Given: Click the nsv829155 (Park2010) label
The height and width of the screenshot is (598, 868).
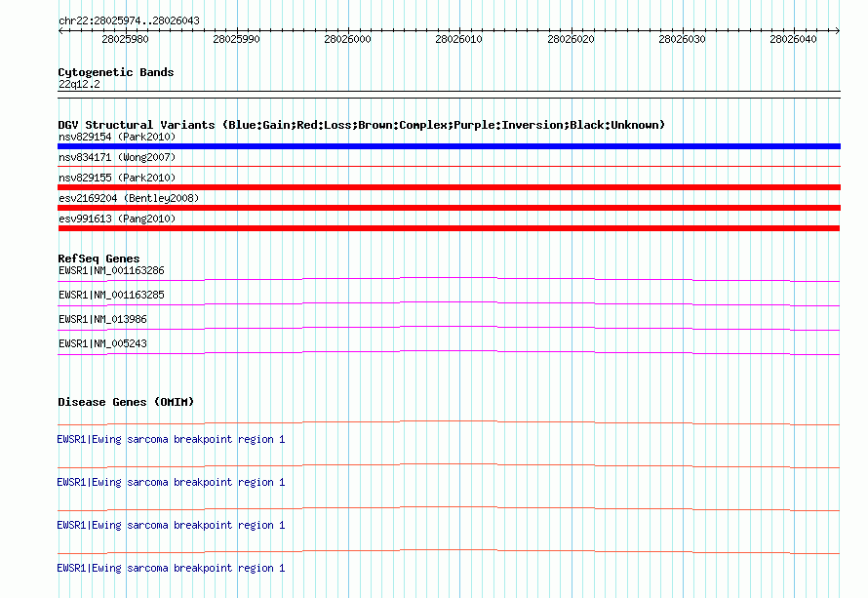Looking at the screenshot, I should [x=117, y=178].
